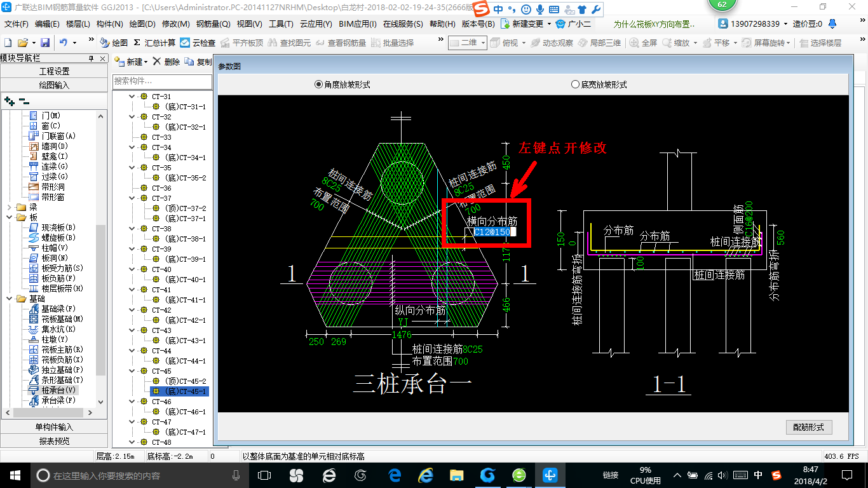The image size is (868, 488).
Task: Open 报表预览 section
Action: point(54,440)
